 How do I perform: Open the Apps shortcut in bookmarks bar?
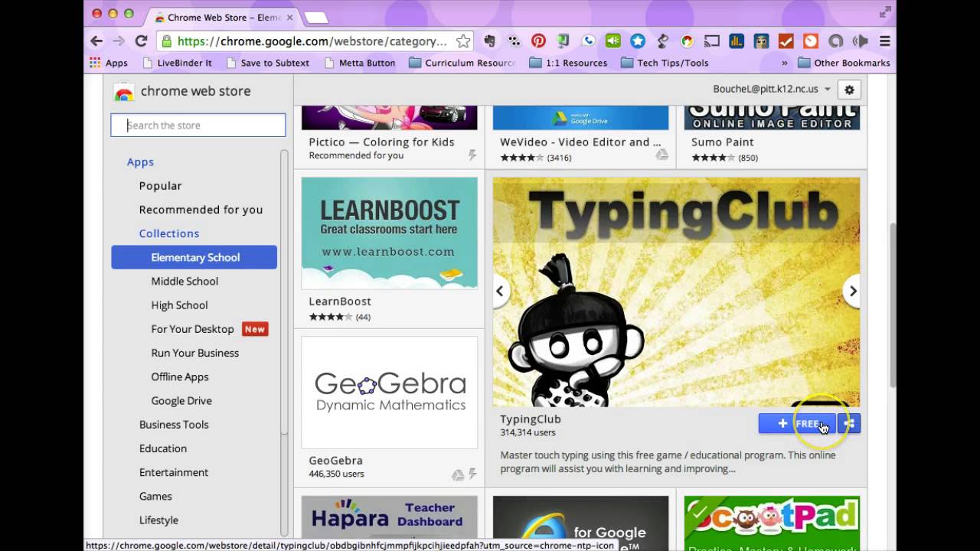pos(109,63)
